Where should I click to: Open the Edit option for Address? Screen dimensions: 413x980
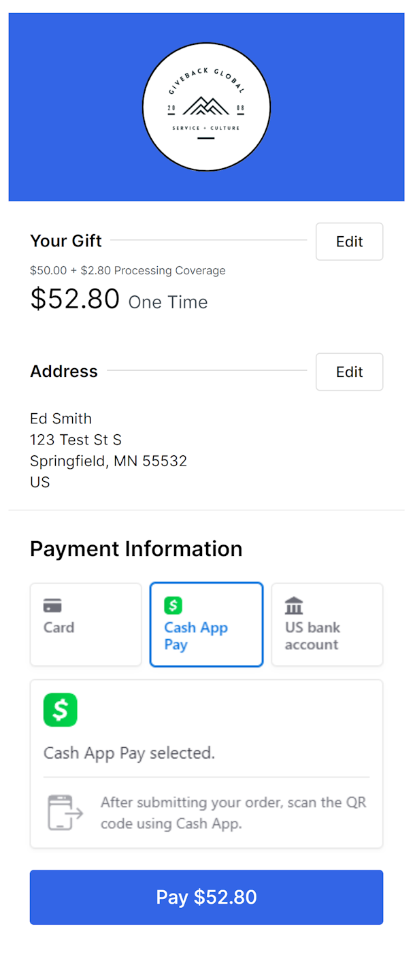[x=349, y=372]
